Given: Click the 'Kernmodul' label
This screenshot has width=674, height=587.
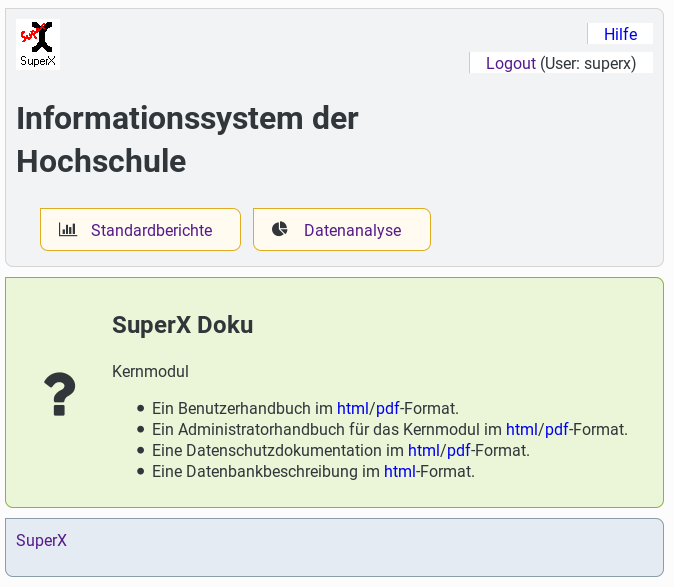Looking at the screenshot, I should (x=150, y=371).
